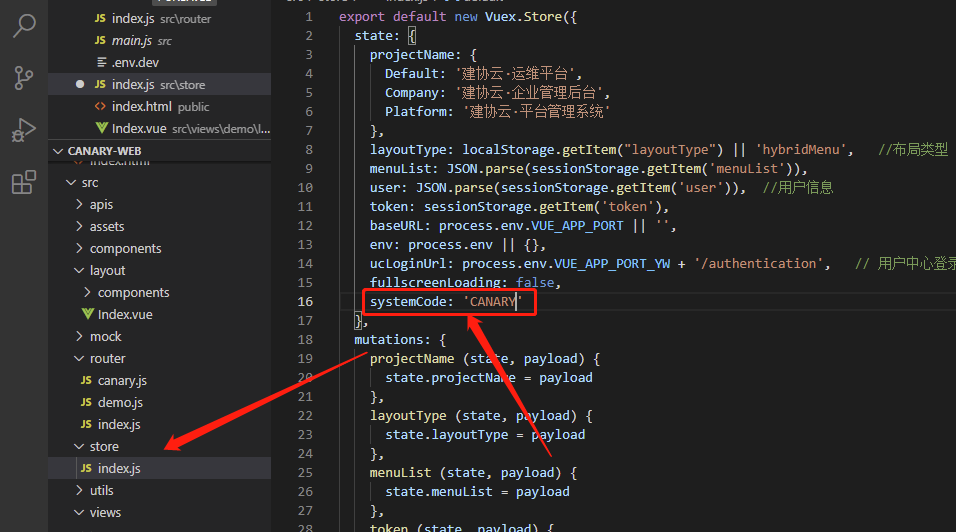Place cursor on systemCode: 'CANARY' line
Image resolution: width=956 pixels, height=532 pixels.
coord(446,302)
